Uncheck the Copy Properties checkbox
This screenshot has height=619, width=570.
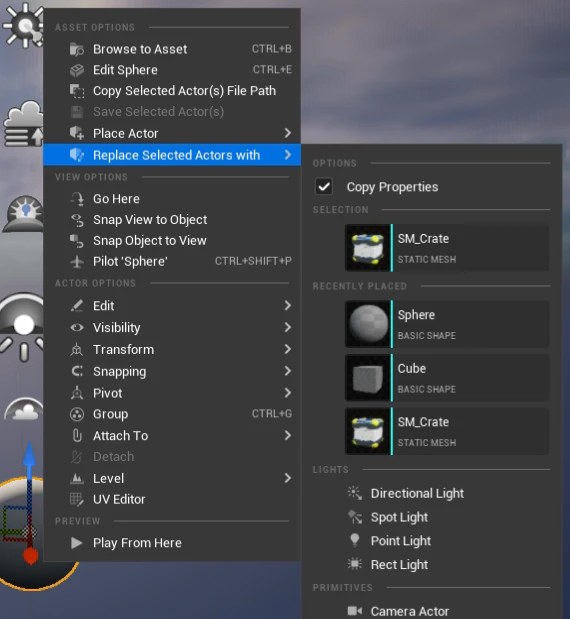pyautogui.click(x=324, y=187)
